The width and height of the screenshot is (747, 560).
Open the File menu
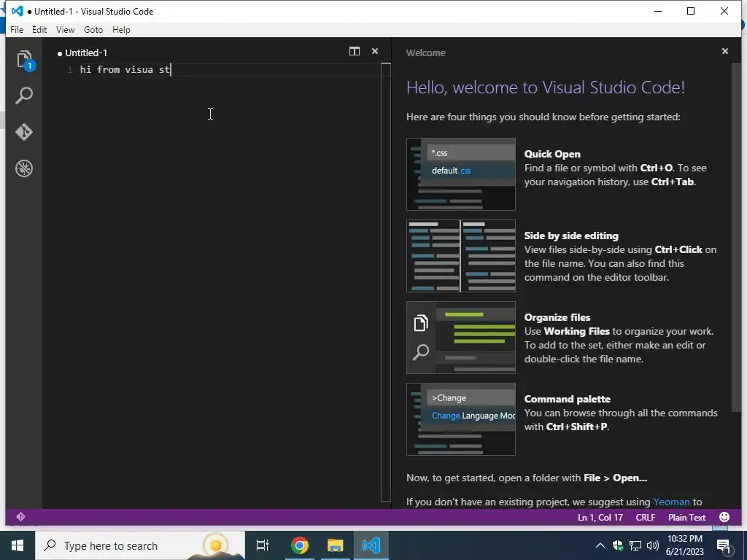click(x=17, y=29)
